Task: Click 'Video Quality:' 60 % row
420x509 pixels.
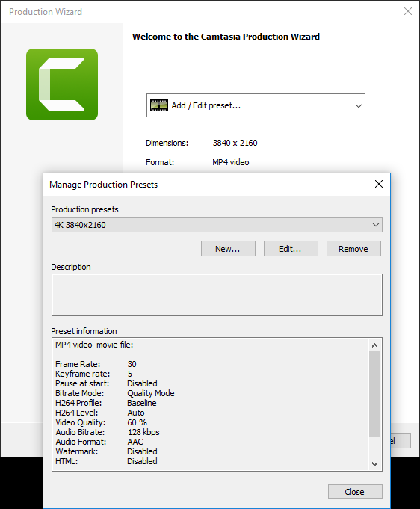Action: 102,422
